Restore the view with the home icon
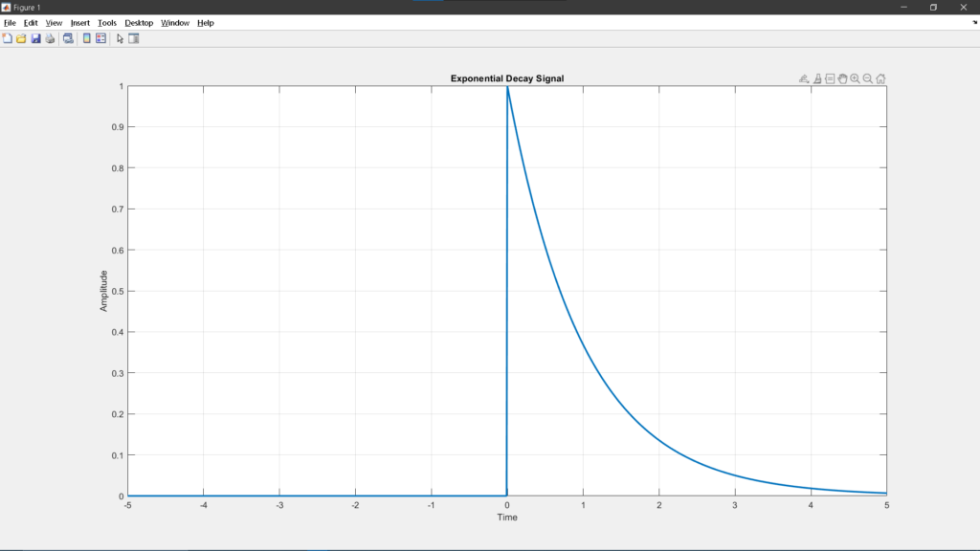This screenshot has height=551, width=980. click(x=880, y=79)
